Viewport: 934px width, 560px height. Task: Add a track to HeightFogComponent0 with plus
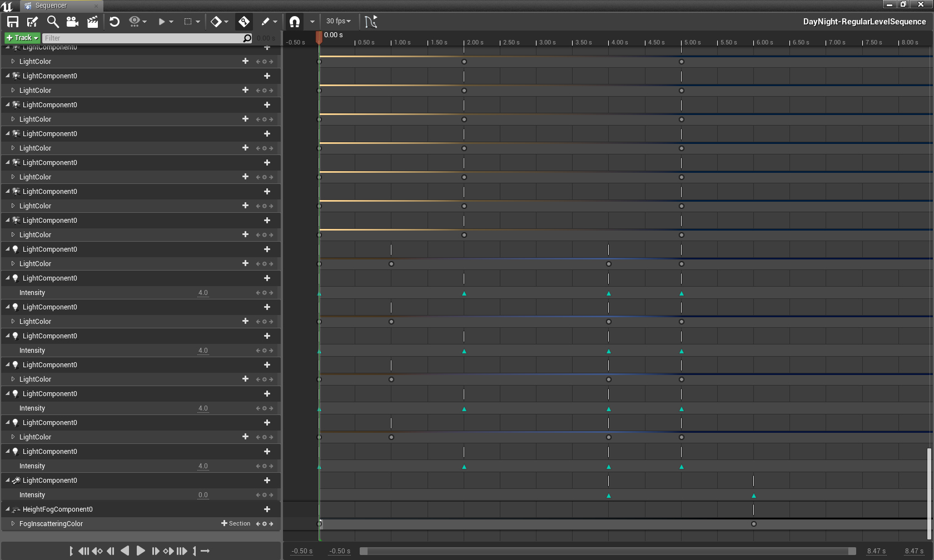coord(267,509)
